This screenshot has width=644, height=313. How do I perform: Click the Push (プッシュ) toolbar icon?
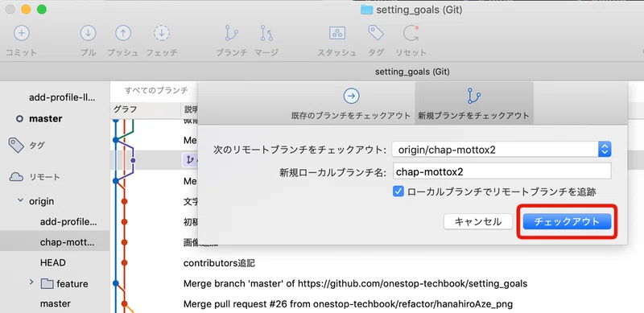123,33
